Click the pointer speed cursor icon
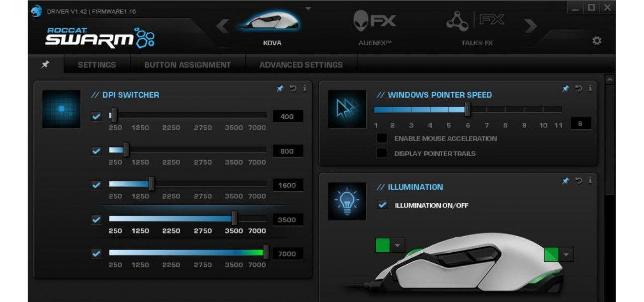The image size is (644, 302). click(347, 109)
